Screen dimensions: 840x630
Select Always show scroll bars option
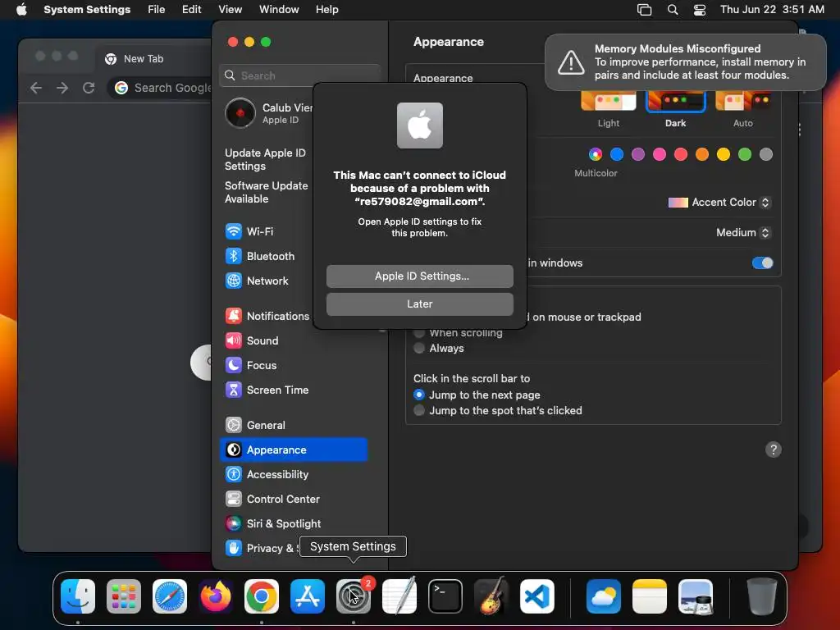[419, 348]
